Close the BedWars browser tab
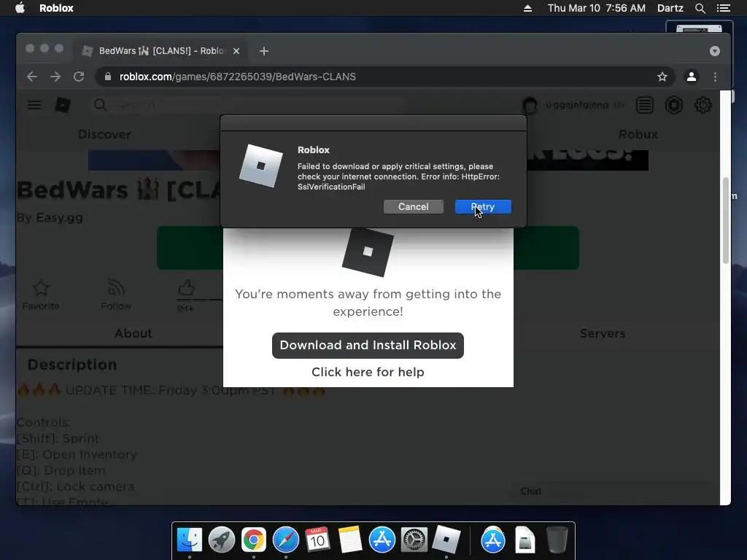Viewport: 747px width, 560px height. 236,51
